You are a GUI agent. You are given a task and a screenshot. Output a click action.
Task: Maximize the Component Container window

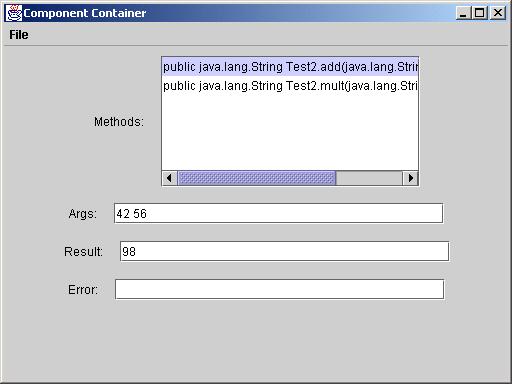(480, 13)
